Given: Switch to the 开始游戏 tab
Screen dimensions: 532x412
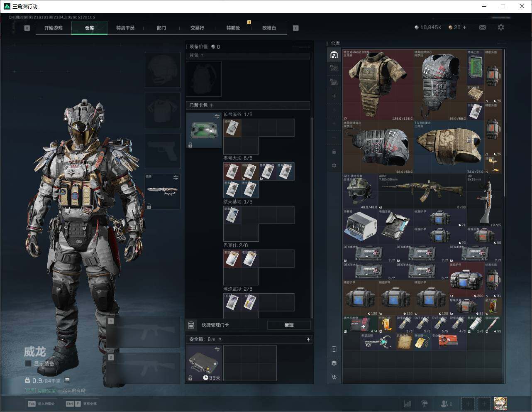Looking at the screenshot, I should [x=54, y=28].
